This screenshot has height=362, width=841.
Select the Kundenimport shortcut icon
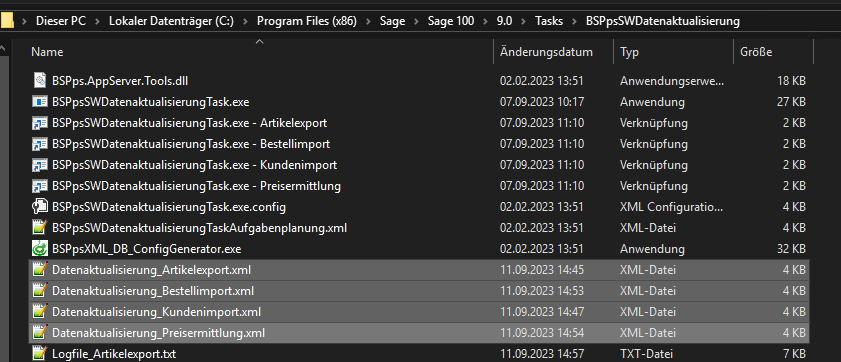coord(40,165)
